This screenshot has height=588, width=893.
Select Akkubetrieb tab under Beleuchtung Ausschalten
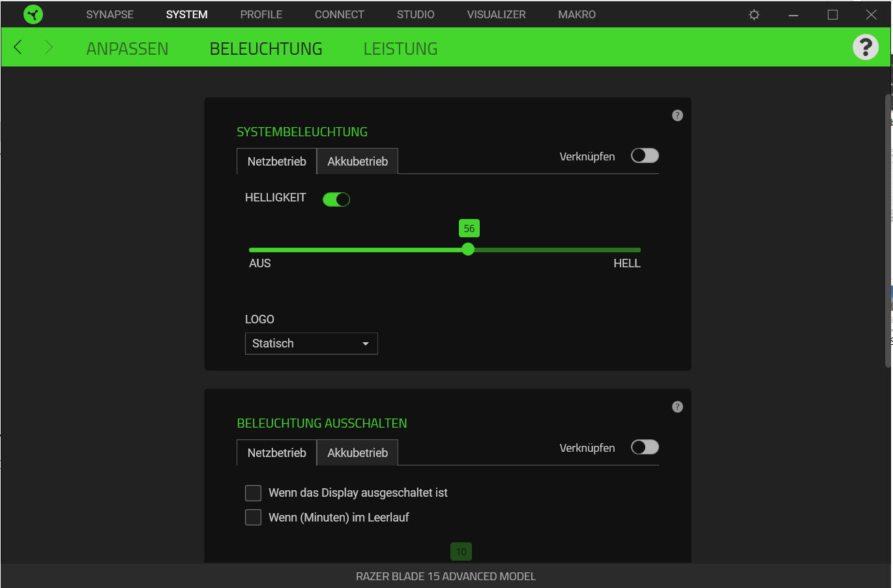tap(357, 453)
